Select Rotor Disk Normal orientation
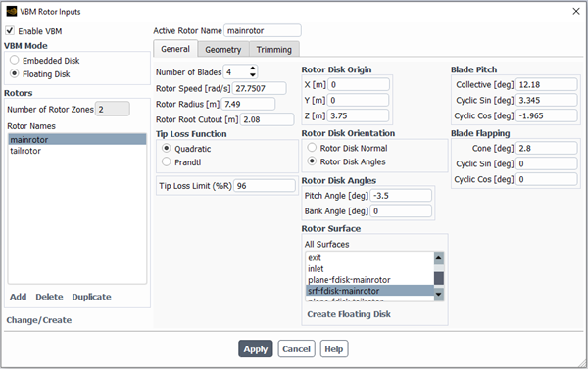 (x=312, y=148)
